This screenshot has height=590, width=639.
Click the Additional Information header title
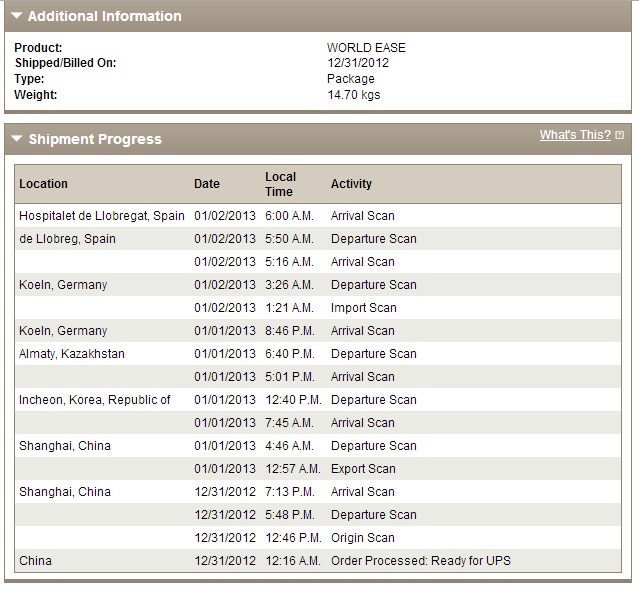tap(105, 16)
